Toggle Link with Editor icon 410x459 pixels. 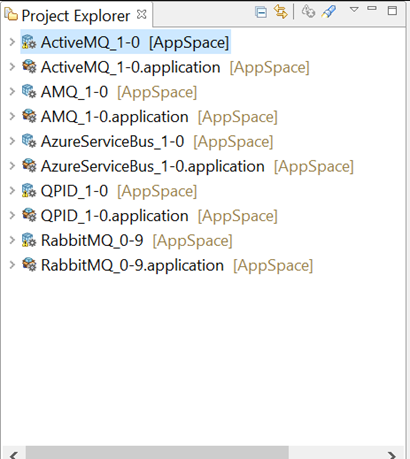click(x=280, y=12)
